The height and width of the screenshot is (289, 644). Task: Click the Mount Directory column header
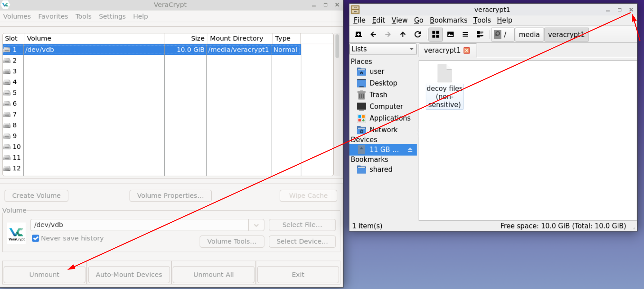pyautogui.click(x=239, y=38)
